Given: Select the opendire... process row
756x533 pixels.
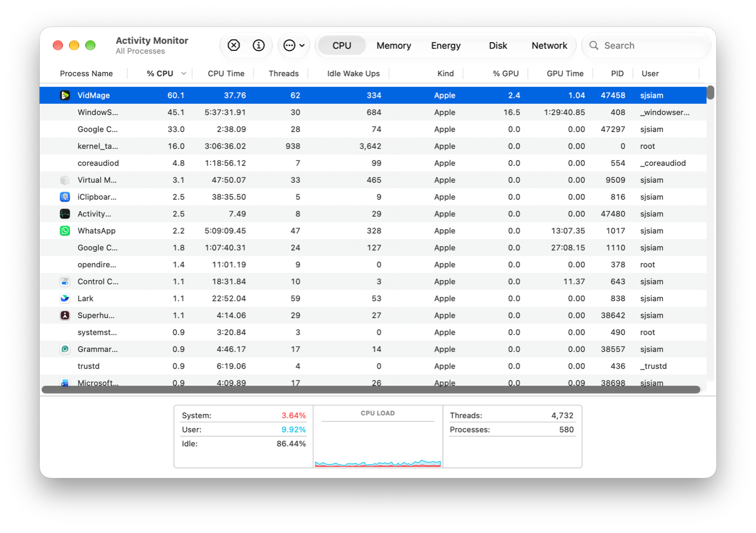Looking at the screenshot, I should pos(373,264).
